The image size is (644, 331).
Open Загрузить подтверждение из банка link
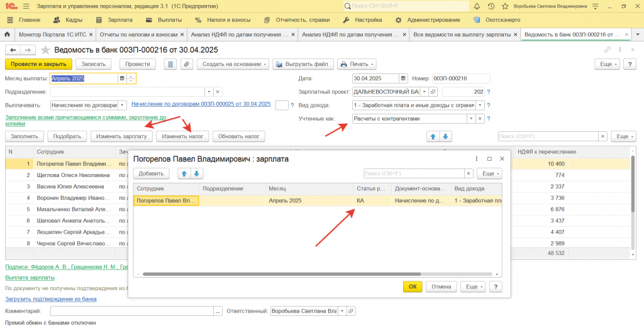pyautogui.click(x=51, y=299)
